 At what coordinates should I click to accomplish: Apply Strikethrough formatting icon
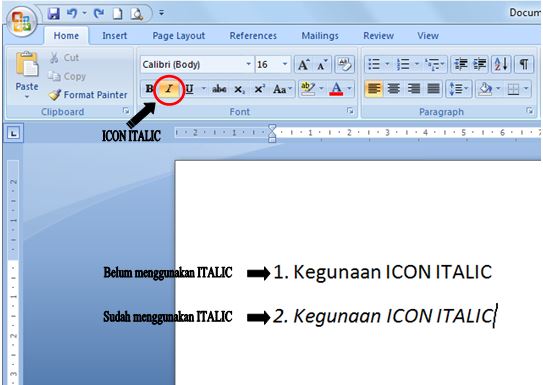(x=219, y=89)
